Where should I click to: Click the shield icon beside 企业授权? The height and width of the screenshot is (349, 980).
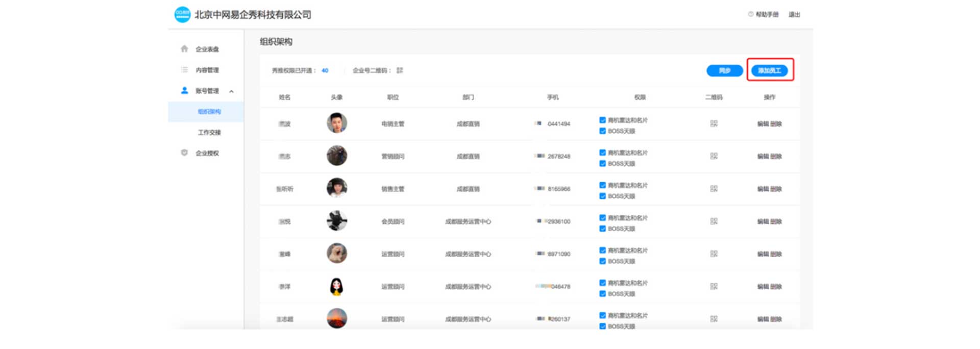point(184,153)
